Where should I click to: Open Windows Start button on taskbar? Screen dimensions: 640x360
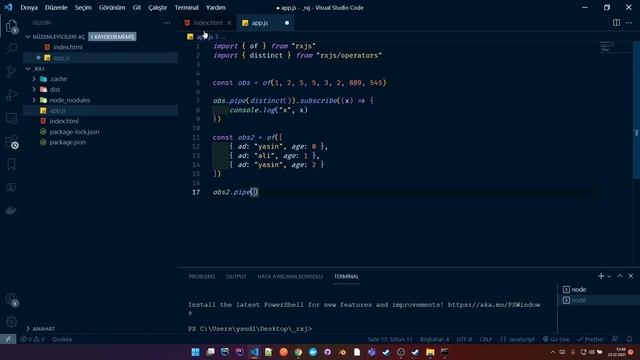pyautogui.click(x=196, y=352)
